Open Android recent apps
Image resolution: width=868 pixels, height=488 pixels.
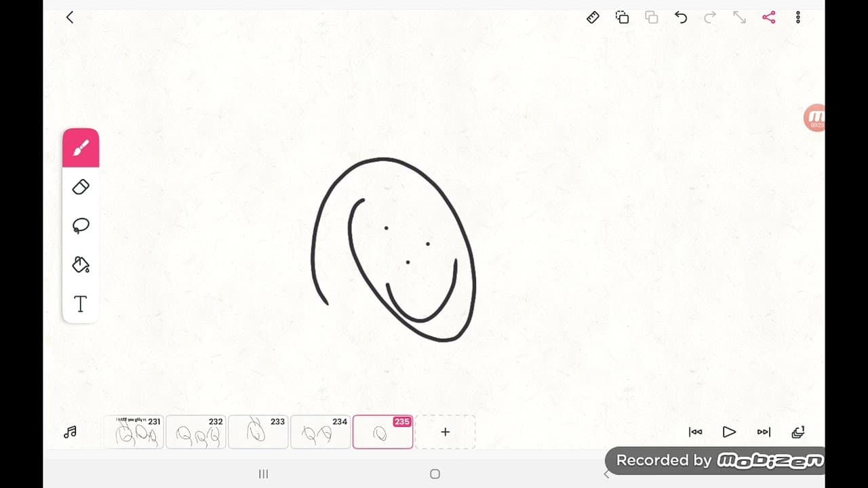tap(264, 474)
